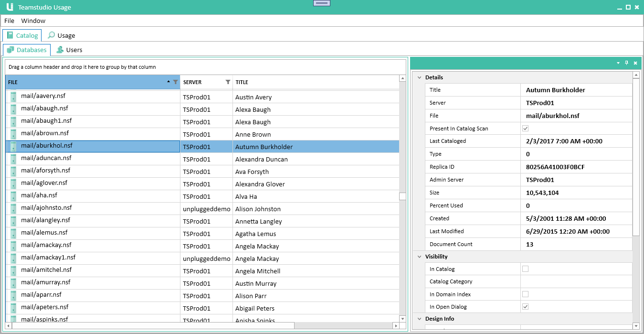Image resolution: width=644 pixels, height=334 pixels.
Task: Enable the In Catalog checkbox
Action: pos(525,269)
